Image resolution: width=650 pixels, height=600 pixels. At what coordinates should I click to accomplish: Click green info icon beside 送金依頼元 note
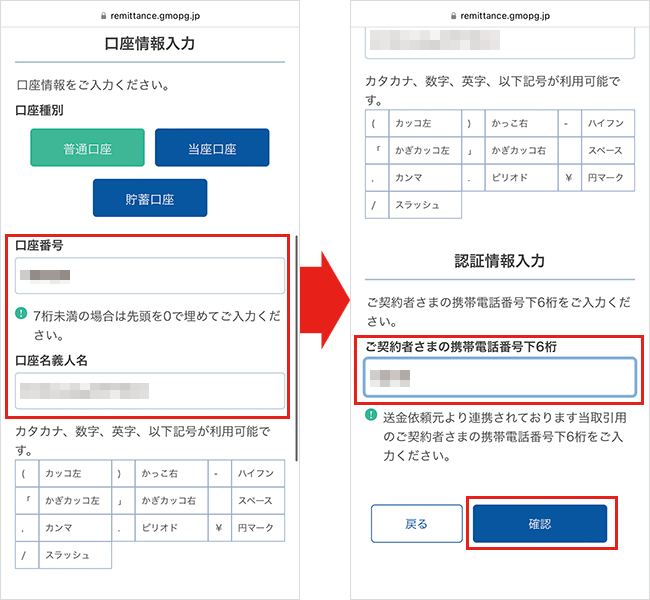[x=371, y=415]
